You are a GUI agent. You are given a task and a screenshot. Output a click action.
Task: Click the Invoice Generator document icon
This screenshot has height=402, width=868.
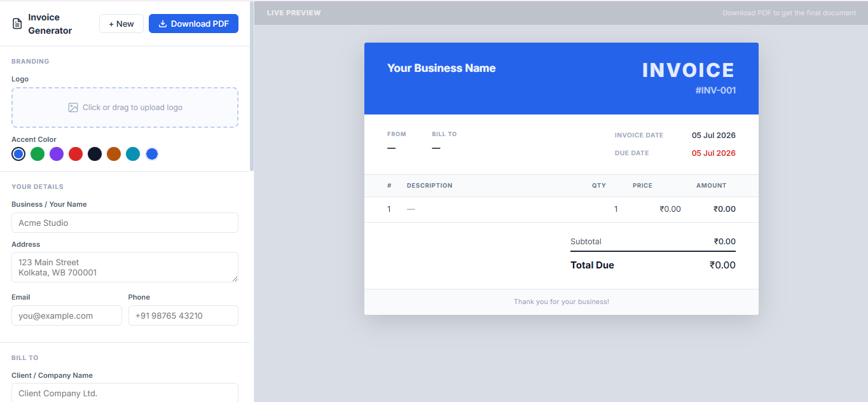17,24
